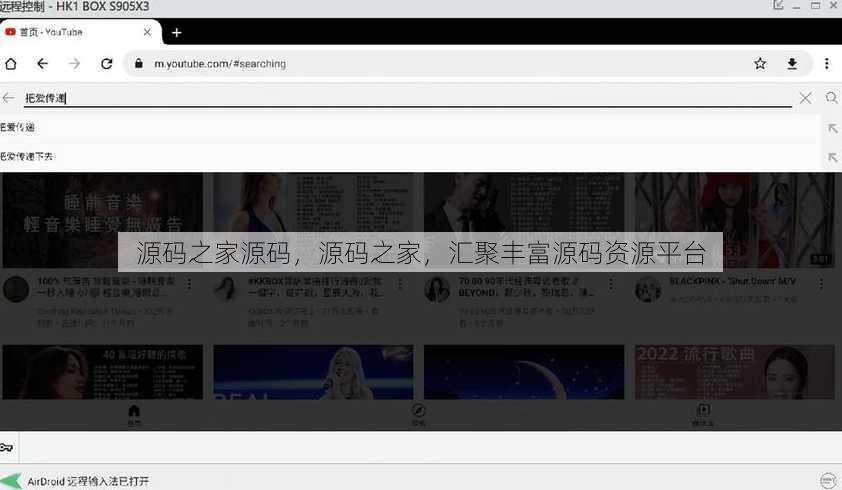842x490 pixels.
Task: Open the BLACKPINK Shut Down thumbnail
Action: coord(734,220)
